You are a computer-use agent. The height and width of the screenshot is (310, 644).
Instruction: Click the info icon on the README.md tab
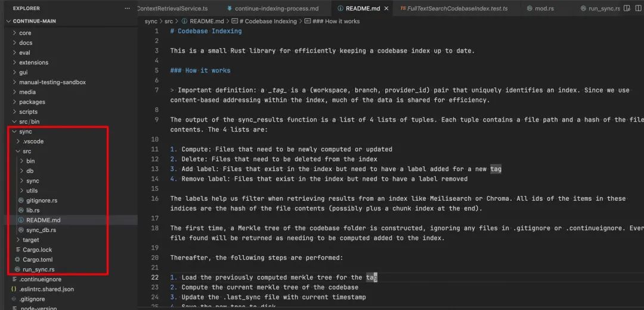coord(340,8)
